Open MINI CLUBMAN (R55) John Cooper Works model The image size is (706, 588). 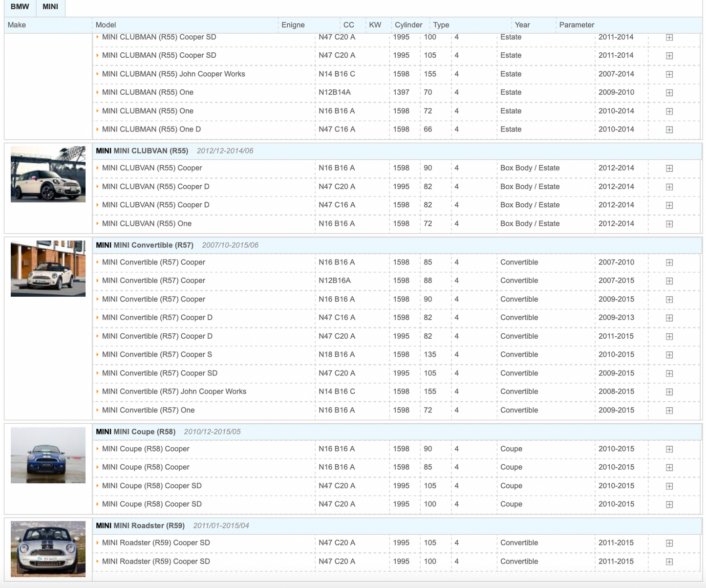pos(173,74)
